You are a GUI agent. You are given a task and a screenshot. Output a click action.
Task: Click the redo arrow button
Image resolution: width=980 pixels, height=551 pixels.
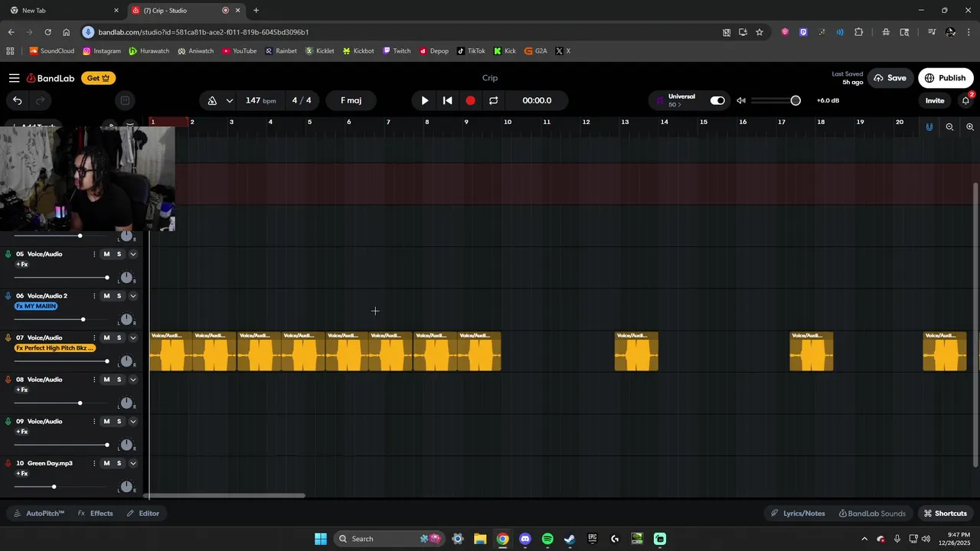click(x=41, y=100)
